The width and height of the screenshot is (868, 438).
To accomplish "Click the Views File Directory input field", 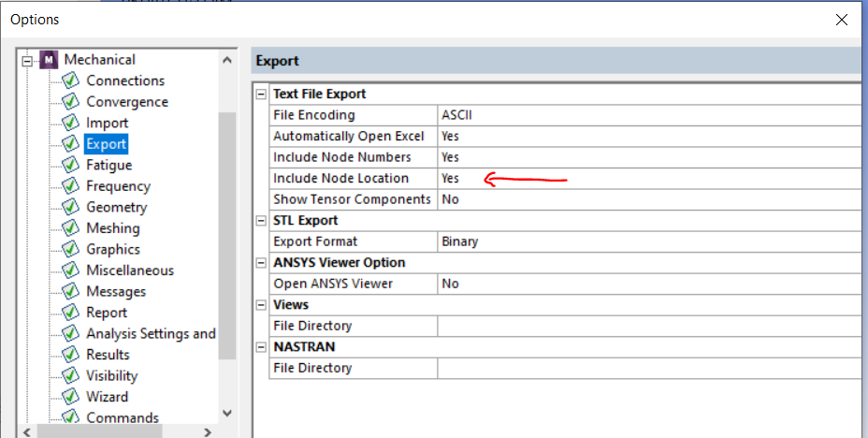I will (x=647, y=326).
